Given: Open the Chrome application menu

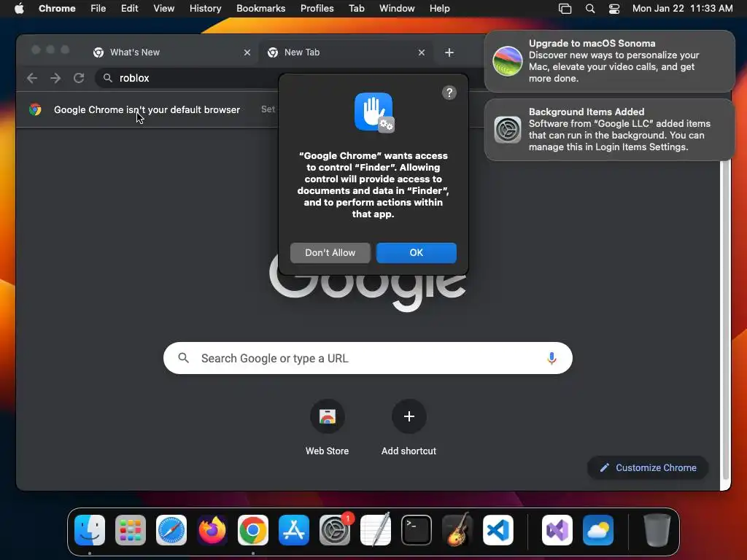Looking at the screenshot, I should [57, 9].
